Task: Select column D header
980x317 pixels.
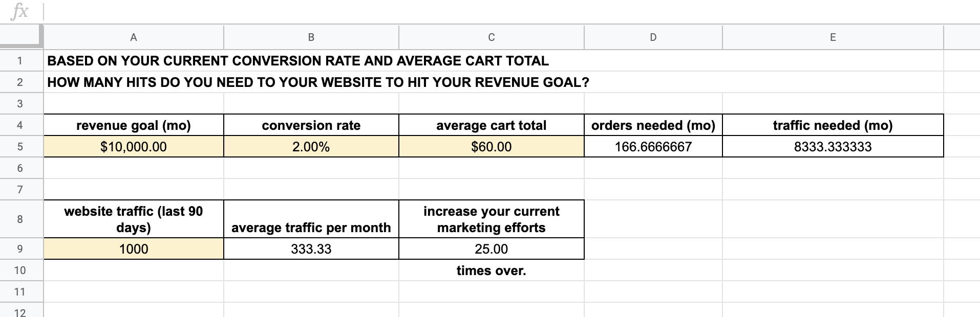Action: pyautogui.click(x=653, y=37)
